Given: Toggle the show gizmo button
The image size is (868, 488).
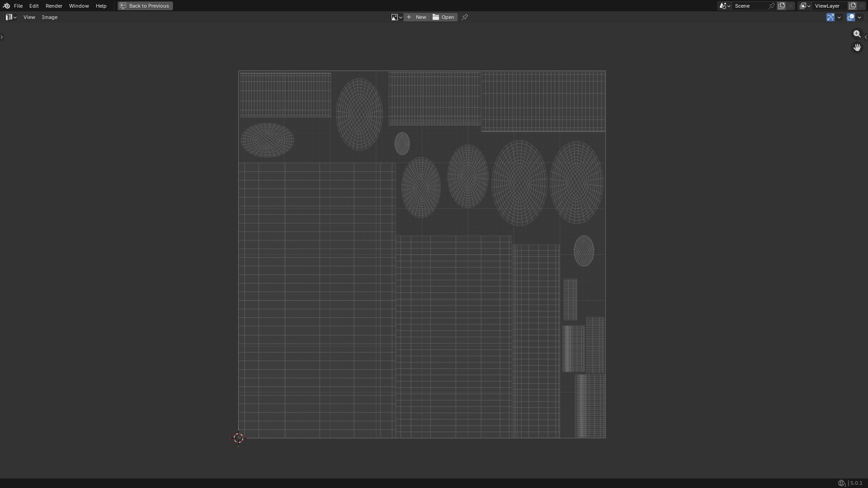Looking at the screenshot, I should tap(830, 17).
